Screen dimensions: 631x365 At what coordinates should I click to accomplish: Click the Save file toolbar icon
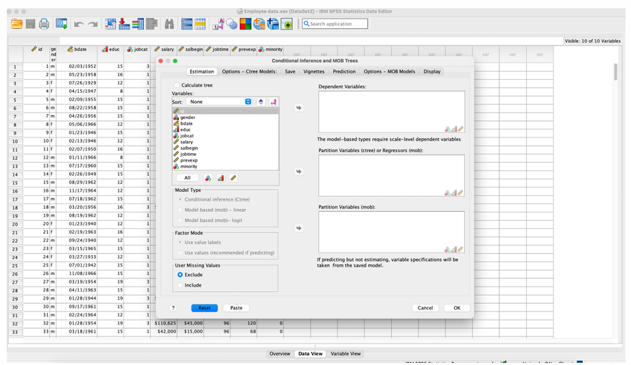[30, 24]
